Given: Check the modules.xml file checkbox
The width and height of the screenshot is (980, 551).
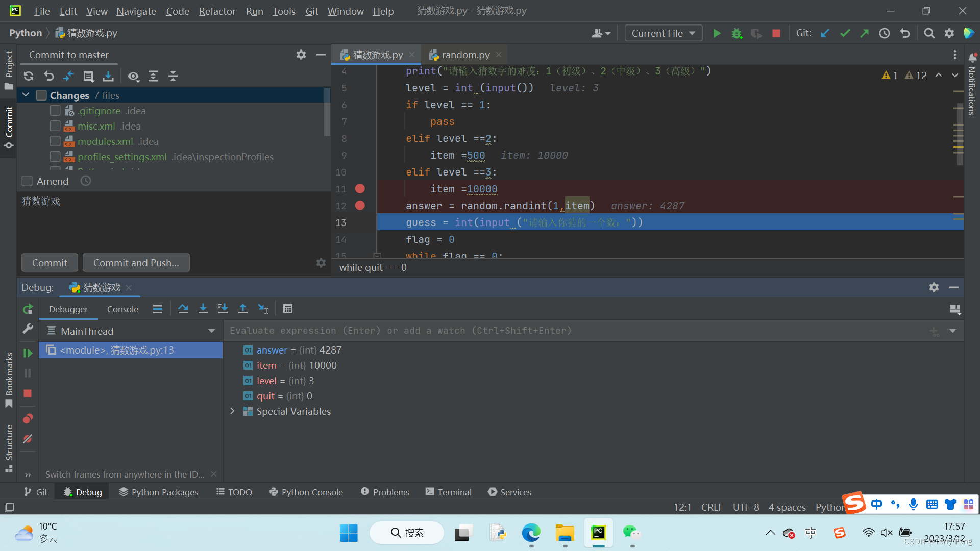Looking at the screenshot, I should coord(55,141).
